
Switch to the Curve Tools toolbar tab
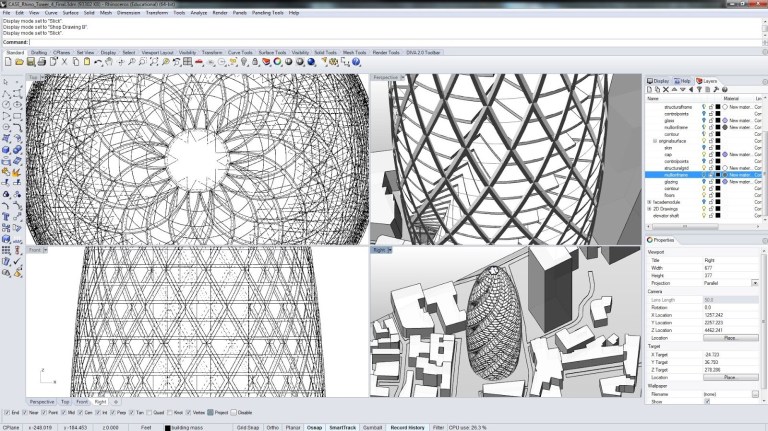pos(240,52)
